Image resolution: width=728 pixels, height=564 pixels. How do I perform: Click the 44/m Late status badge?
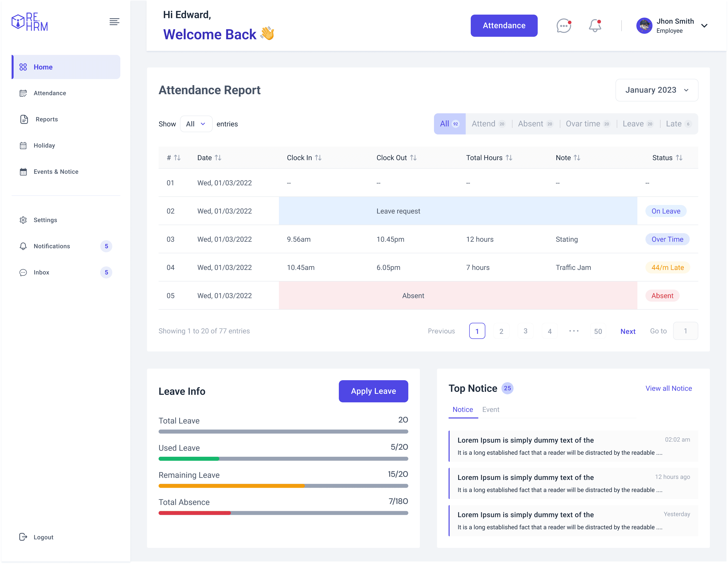667,268
